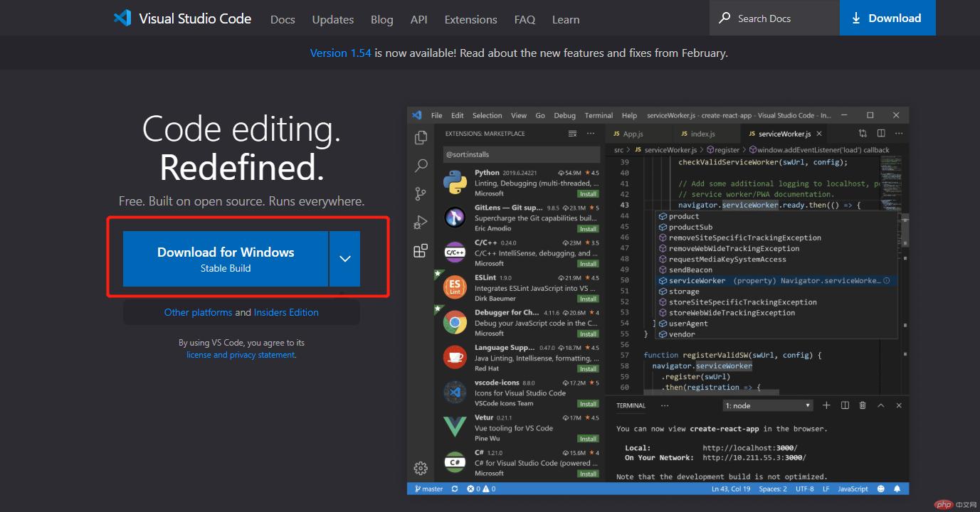Screen dimensions: 980x512
Task: Expand the Download for Windows platform dropdown
Action: pos(344,259)
